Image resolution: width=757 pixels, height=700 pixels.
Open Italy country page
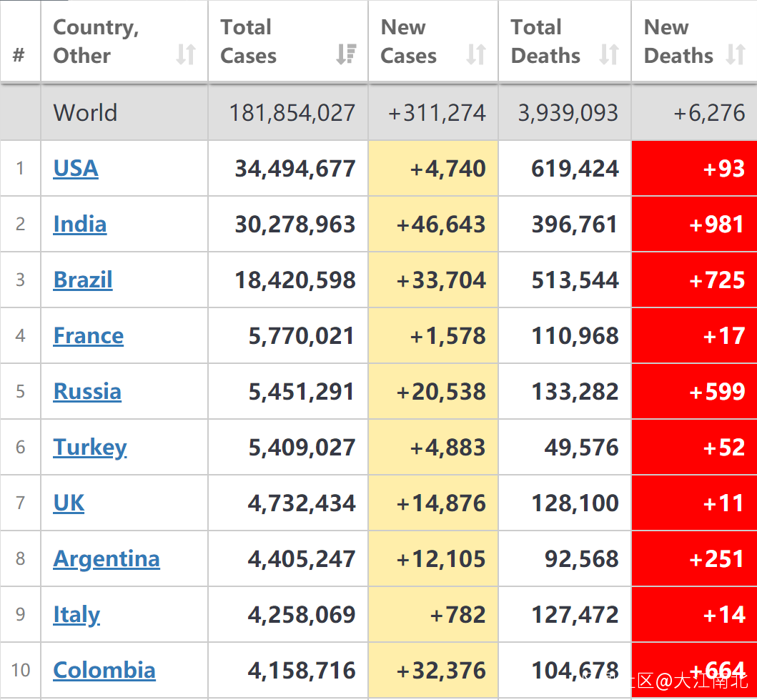coord(76,614)
